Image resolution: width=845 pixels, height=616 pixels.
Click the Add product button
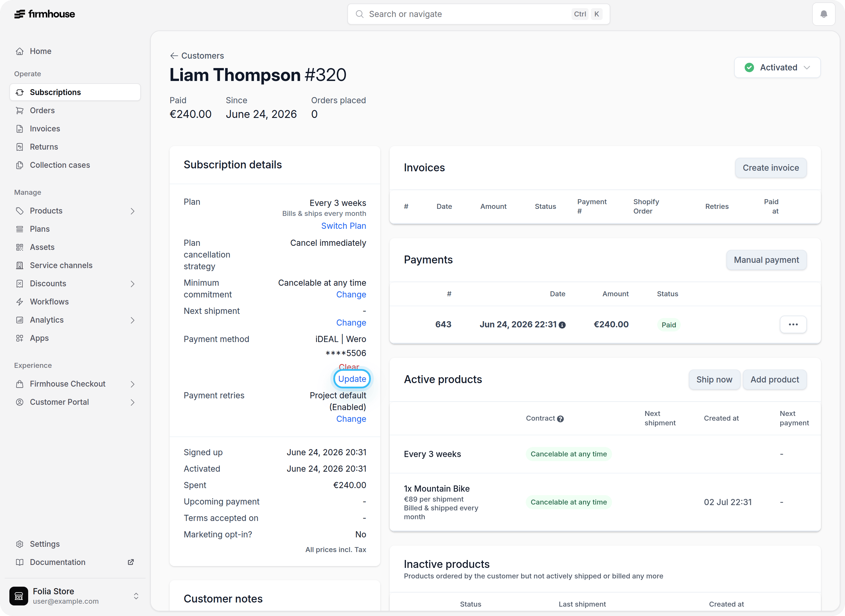coord(775,380)
